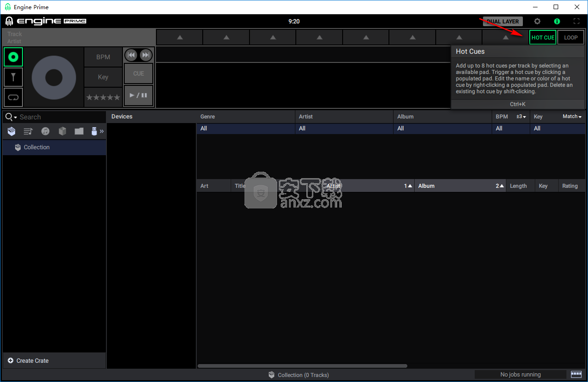The height and width of the screenshot is (382, 588).
Task: Open the Playlists library icon
Action: 28,131
